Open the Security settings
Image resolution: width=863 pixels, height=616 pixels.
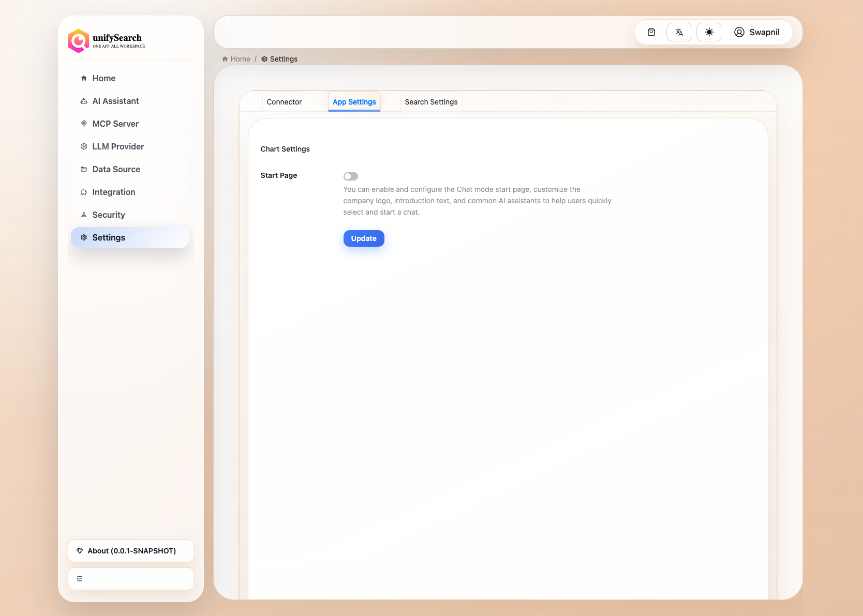coord(108,215)
